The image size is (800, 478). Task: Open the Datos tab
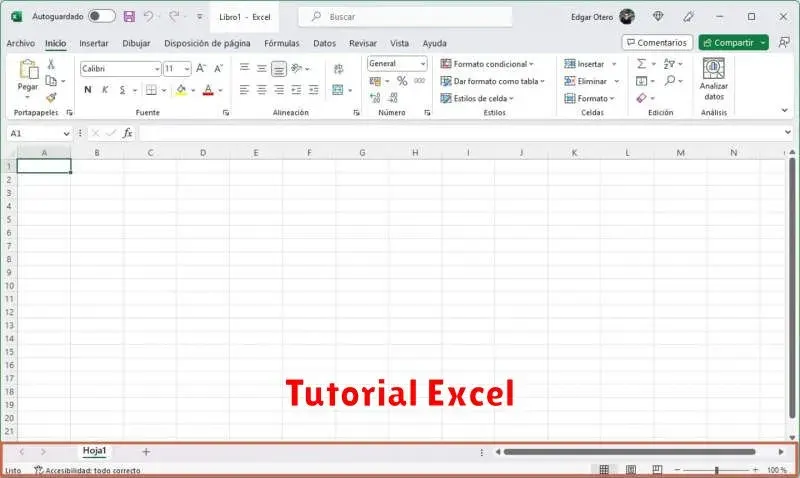point(324,43)
